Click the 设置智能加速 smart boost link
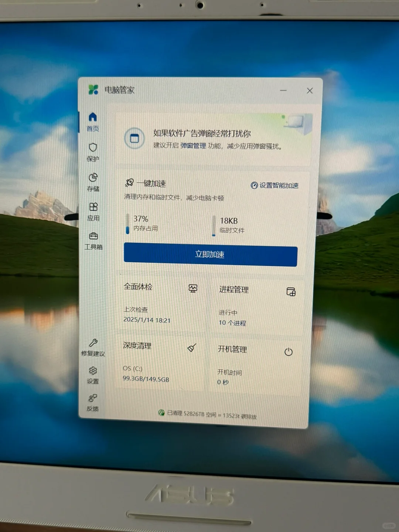This screenshot has width=399, height=532. (x=275, y=186)
